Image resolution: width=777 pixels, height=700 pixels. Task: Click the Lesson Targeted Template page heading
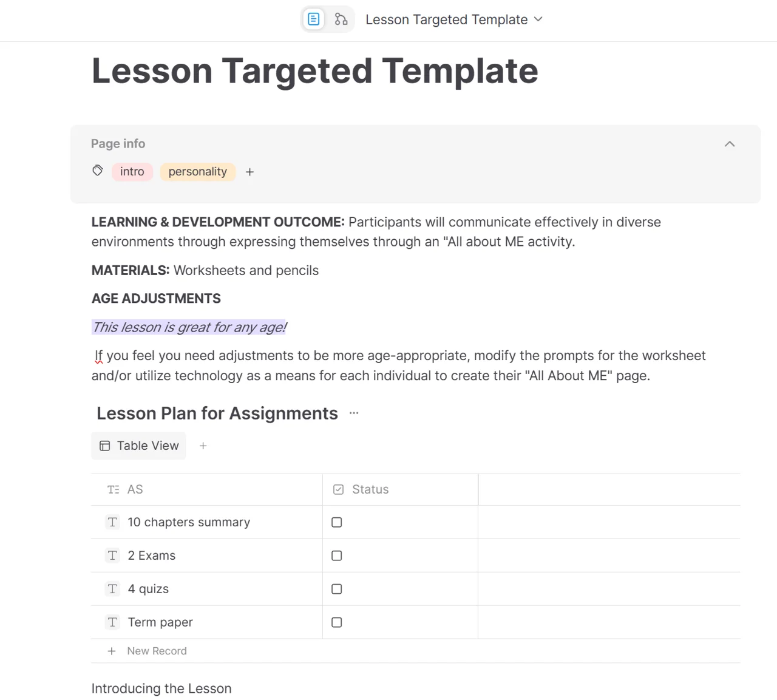(315, 71)
